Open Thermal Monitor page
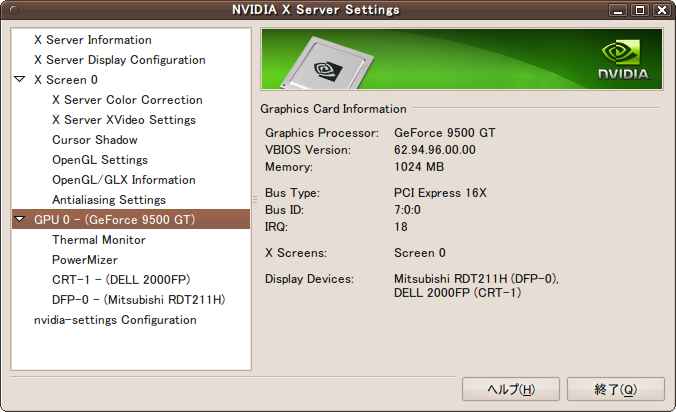This screenshot has width=676, height=412. click(98, 240)
